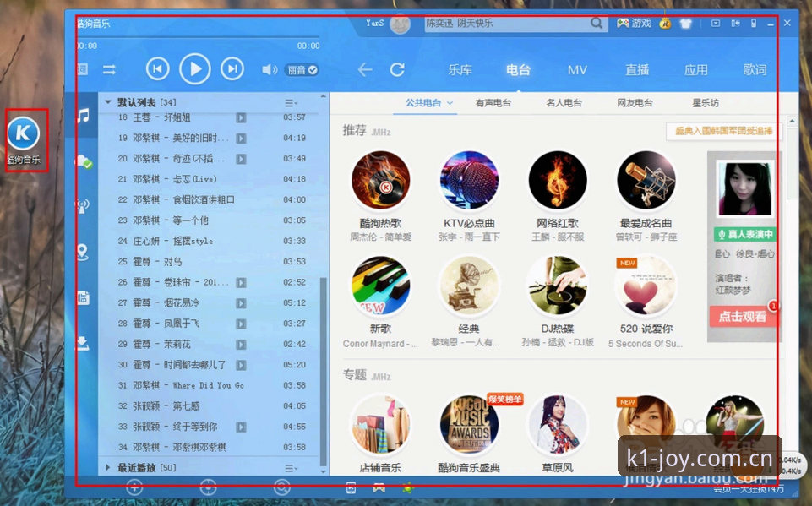
Task: Locate current song with the target icon
Action: tap(208, 487)
